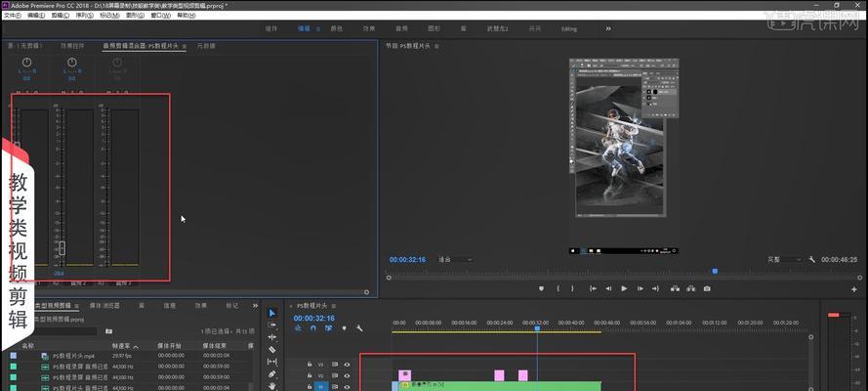
Task: Toggle Linked Selection in the timeline header
Action: coord(328,327)
